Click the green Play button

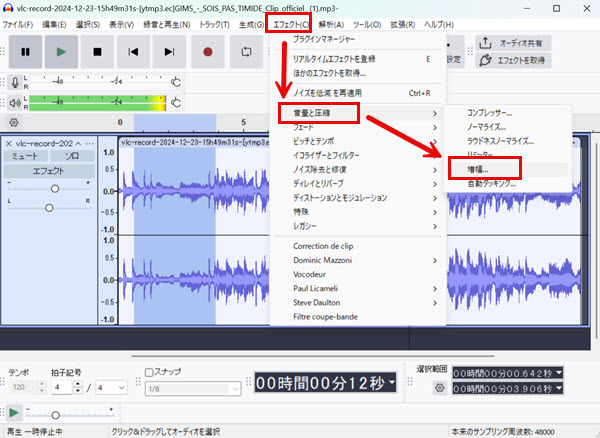pos(61,52)
